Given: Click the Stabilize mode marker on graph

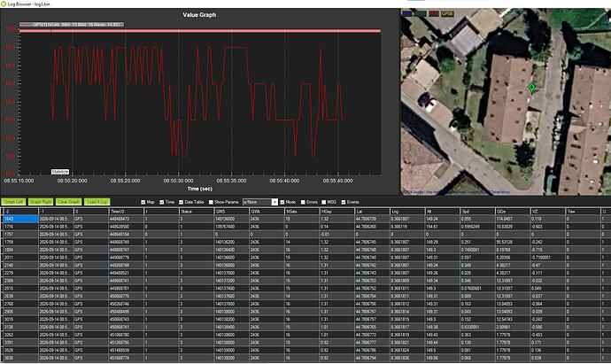Looking at the screenshot, I should coord(60,172).
